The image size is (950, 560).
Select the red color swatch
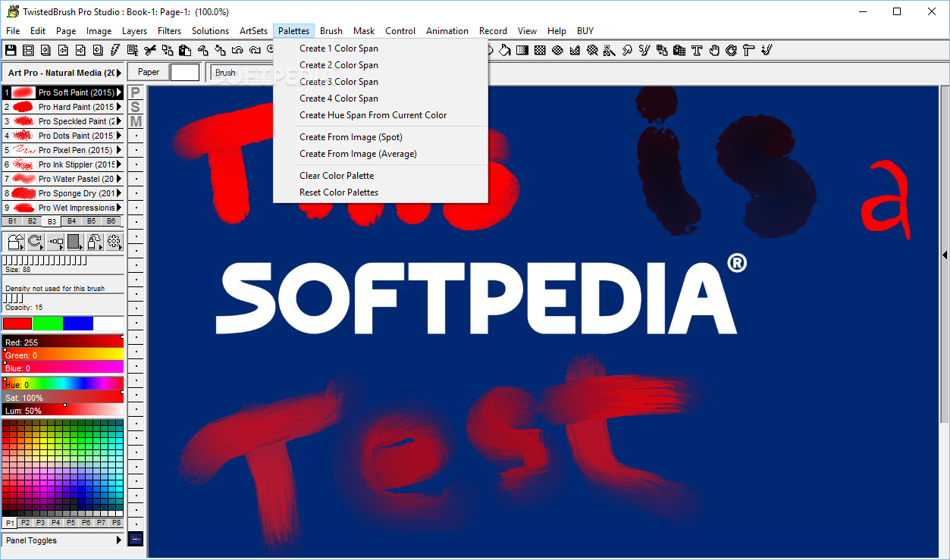[x=17, y=324]
